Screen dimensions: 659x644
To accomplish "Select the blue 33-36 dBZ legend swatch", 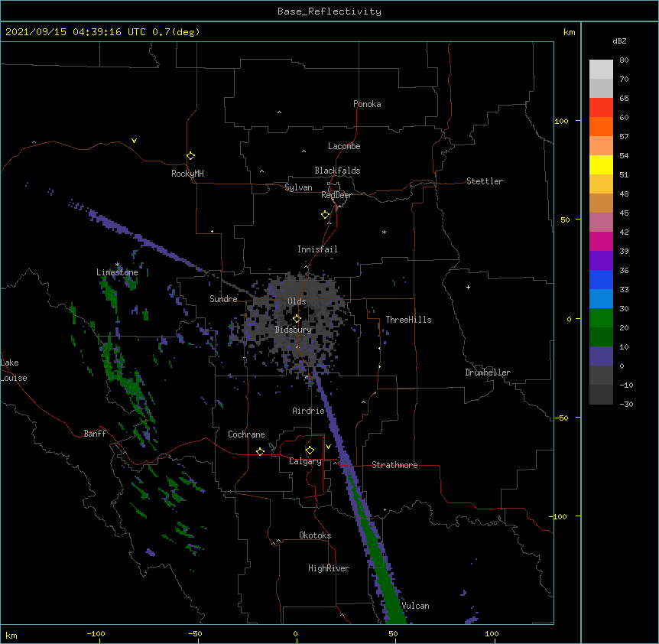I will point(601,279).
